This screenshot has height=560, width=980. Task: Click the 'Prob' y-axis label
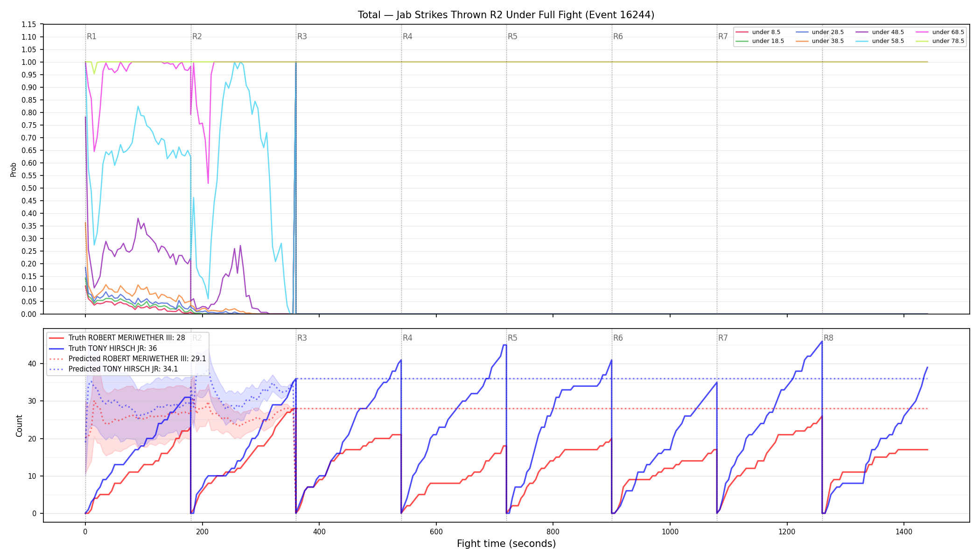coord(14,169)
